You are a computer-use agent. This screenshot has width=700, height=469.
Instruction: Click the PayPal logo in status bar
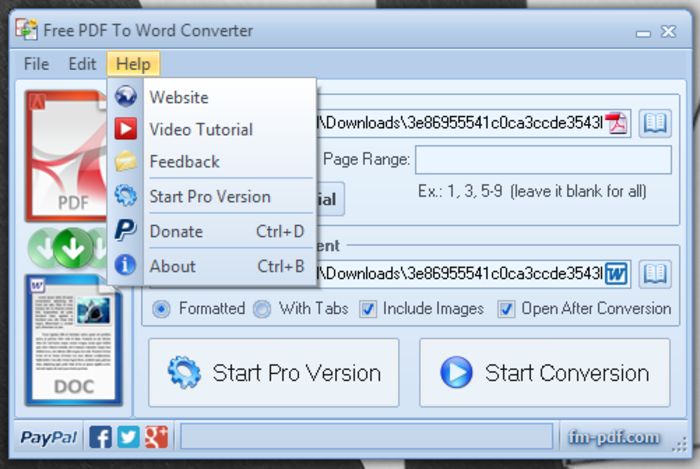coord(49,437)
